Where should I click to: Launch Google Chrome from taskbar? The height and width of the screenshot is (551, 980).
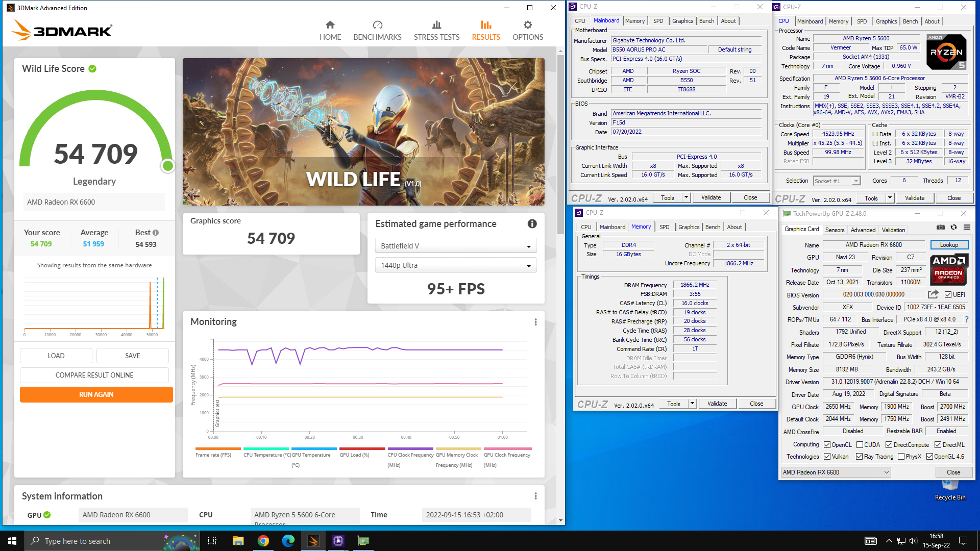(263, 541)
